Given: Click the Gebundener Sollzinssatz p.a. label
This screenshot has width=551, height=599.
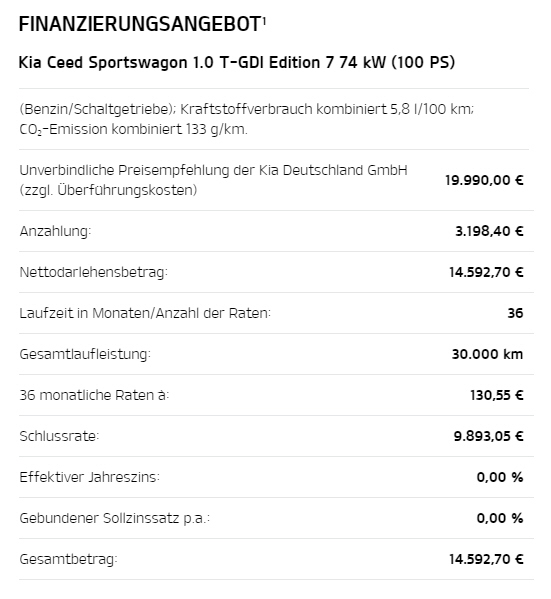Looking at the screenshot, I should (115, 518).
